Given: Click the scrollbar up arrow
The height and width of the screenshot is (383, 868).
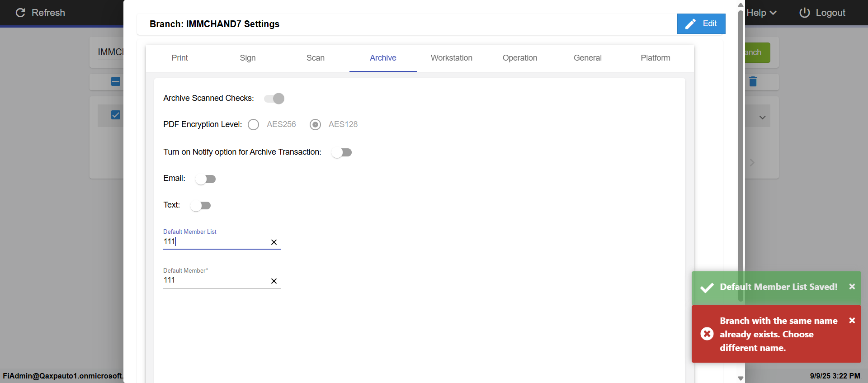Looking at the screenshot, I should (741, 5).
